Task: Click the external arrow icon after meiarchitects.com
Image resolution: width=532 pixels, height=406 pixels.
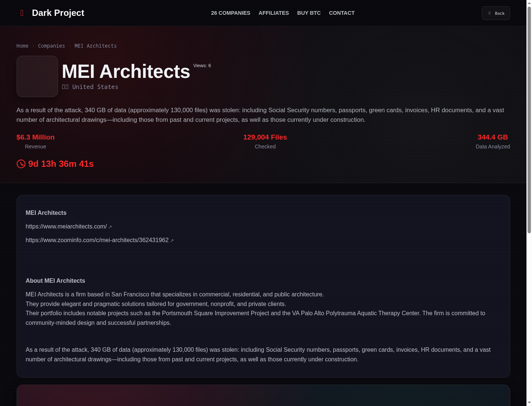Action: click(110, 227)
